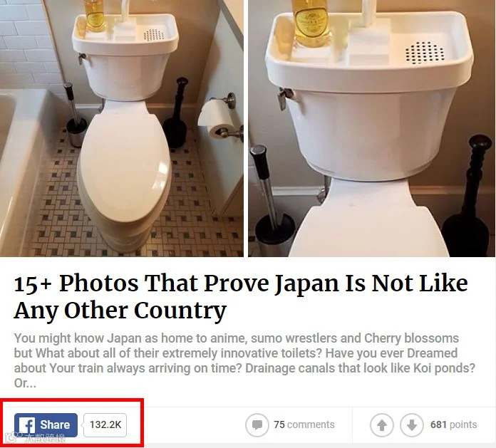
Task: Click the article description excerpt text
Action: (x=244, y=360)
